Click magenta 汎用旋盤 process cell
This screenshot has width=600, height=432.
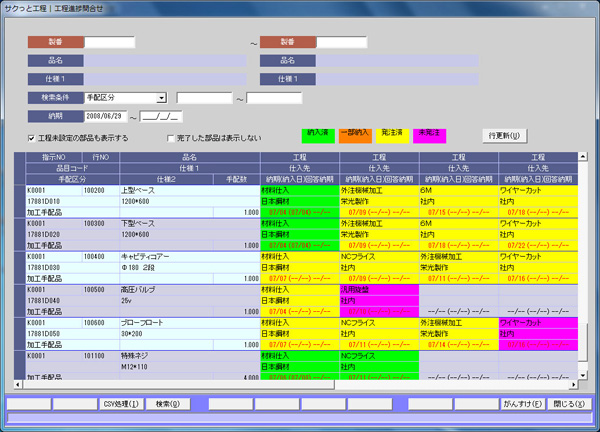(379, 290)
